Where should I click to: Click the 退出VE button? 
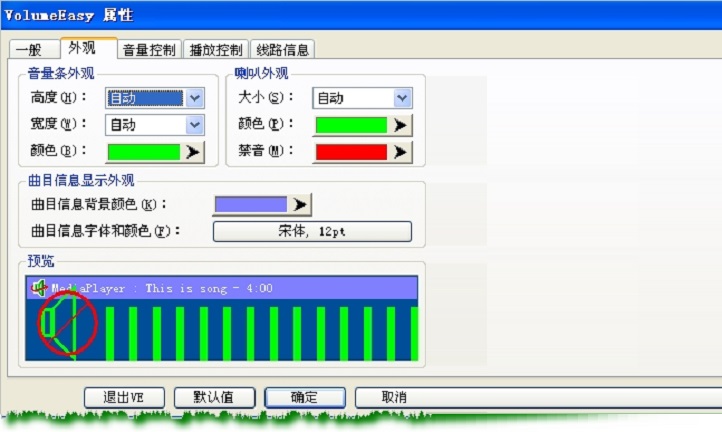point(123,397)
